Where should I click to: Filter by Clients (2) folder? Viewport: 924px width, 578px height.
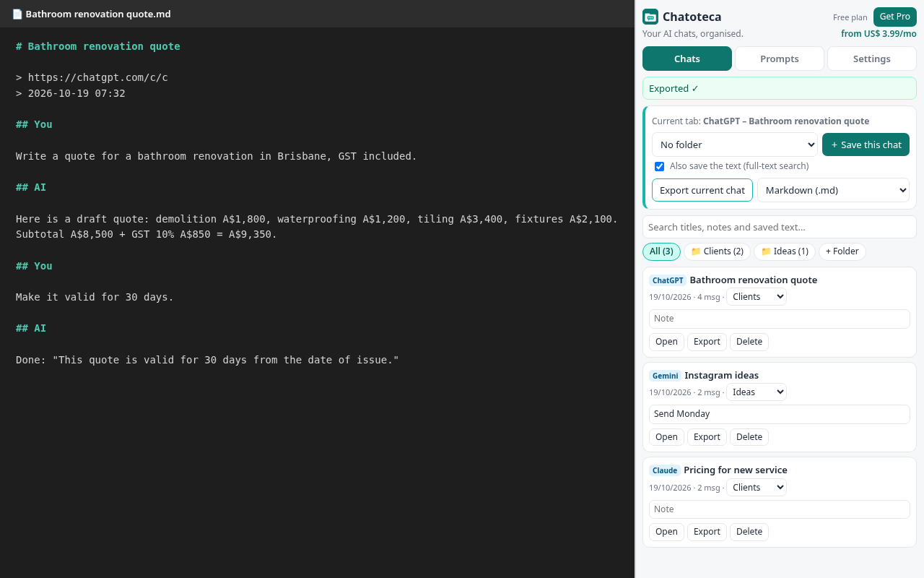(717, 251)
